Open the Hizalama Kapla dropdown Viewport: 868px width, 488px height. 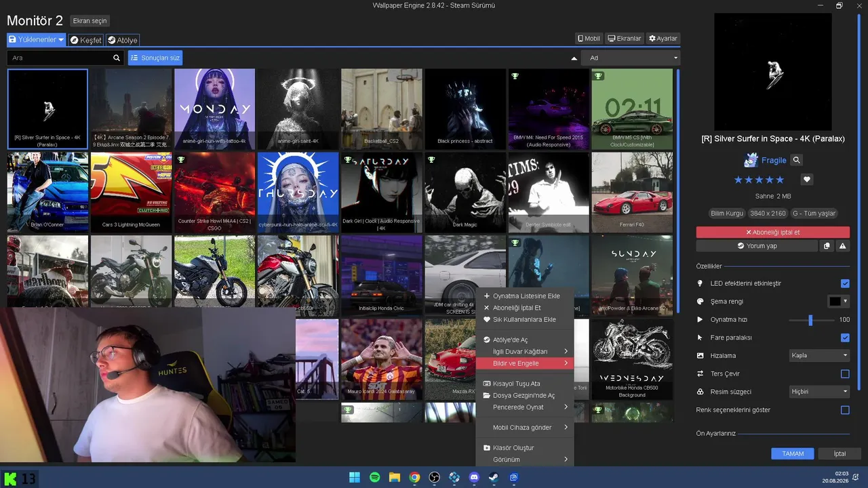[x=819, y=355]
